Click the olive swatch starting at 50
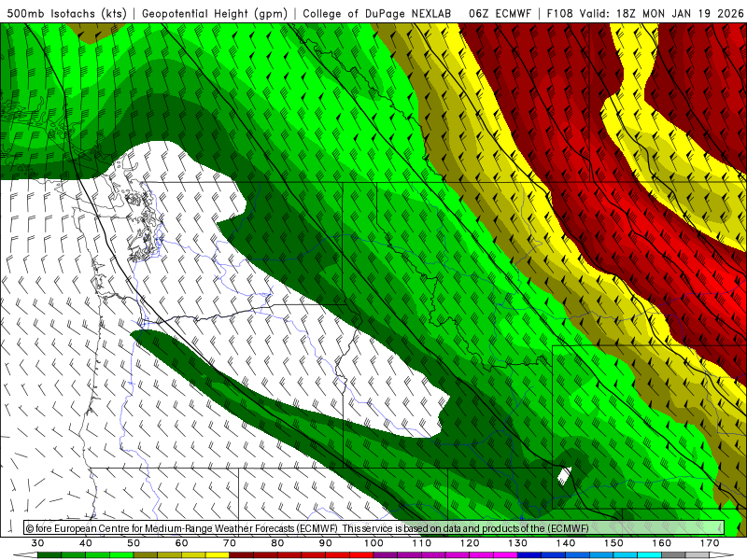 coord(146,555)
